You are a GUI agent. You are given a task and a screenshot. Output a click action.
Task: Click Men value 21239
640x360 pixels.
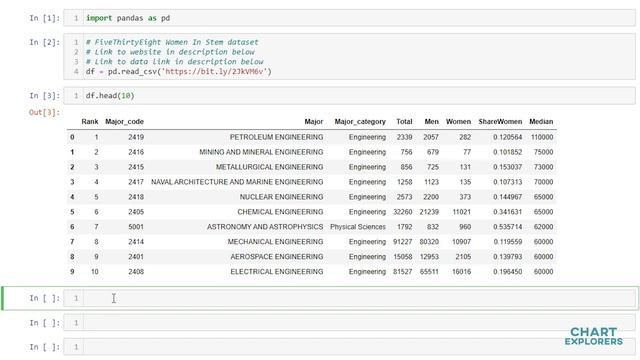coord(429,212)
